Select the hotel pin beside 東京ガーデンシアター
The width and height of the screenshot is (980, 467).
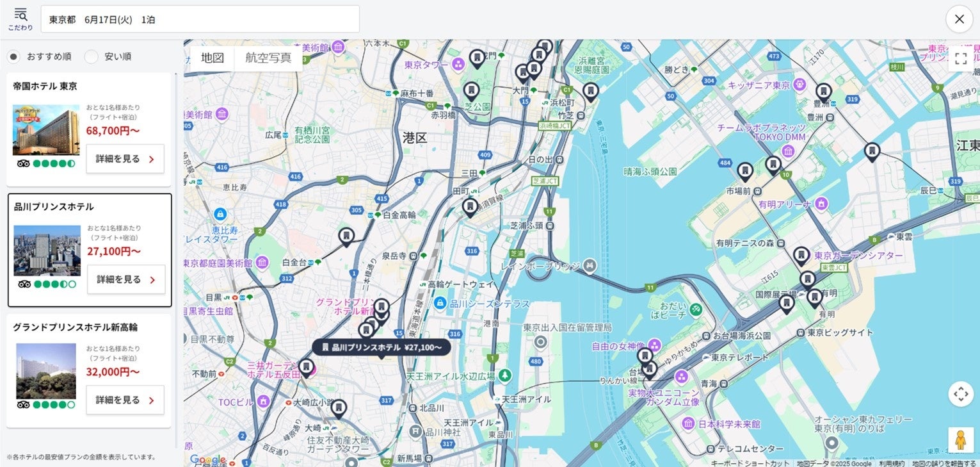coord(801,256)
